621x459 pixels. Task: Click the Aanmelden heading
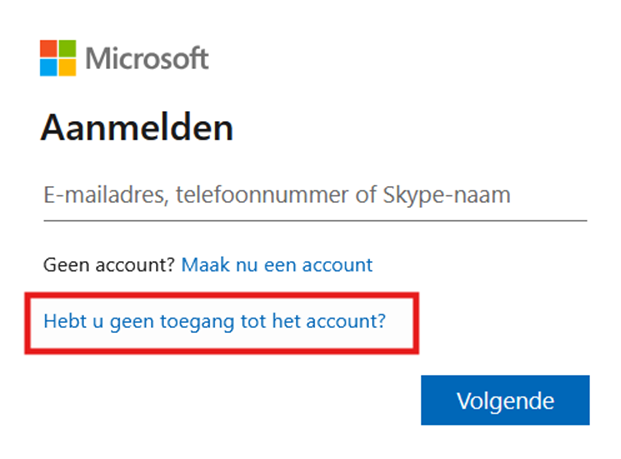click(x=137, y=128)
